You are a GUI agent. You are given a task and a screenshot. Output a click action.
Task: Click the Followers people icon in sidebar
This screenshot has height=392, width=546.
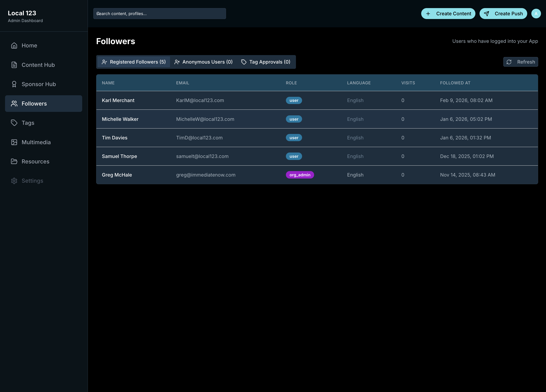(14, 104)
